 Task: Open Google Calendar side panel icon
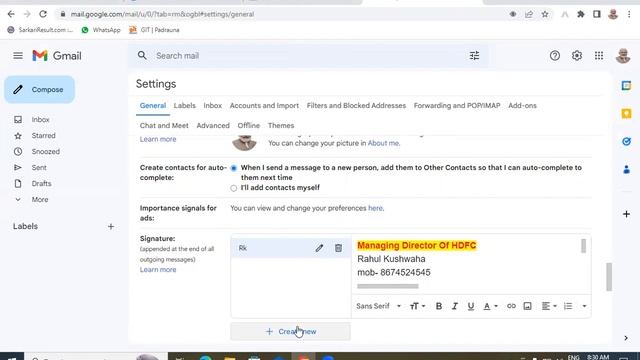pyautogui.click(x=626, y=86)
